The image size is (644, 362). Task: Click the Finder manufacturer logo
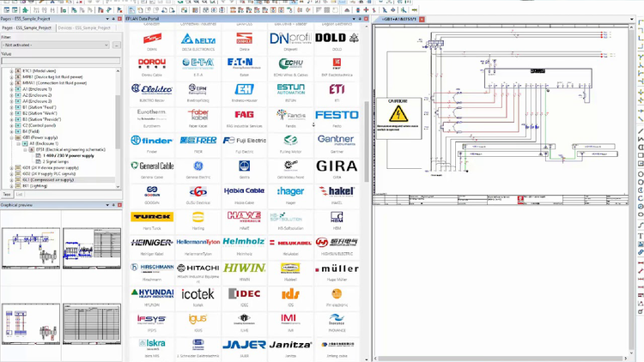(152, 140)
